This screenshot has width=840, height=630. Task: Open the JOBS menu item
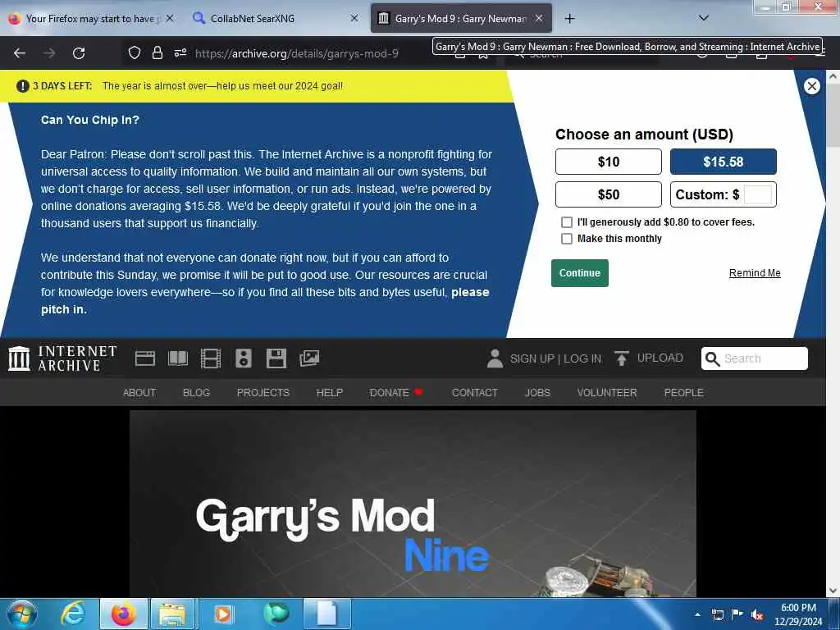pyautogui.click(x=537, y=393)
